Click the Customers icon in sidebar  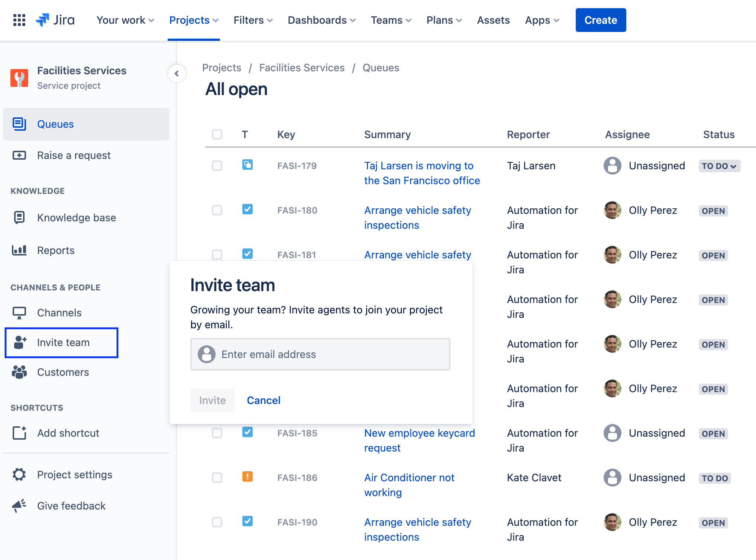[20, 372]
